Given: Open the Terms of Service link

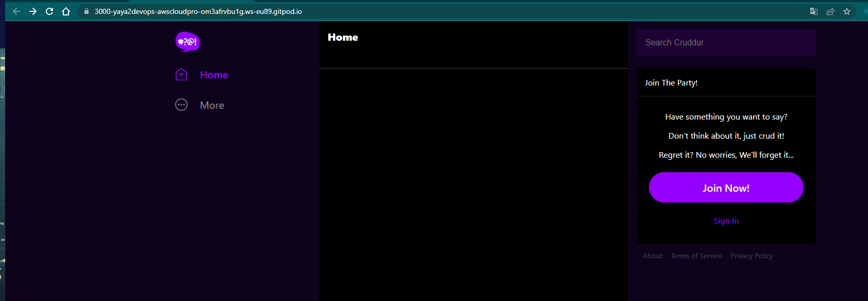Looking at the screenshot, I should tap(696, 256).
